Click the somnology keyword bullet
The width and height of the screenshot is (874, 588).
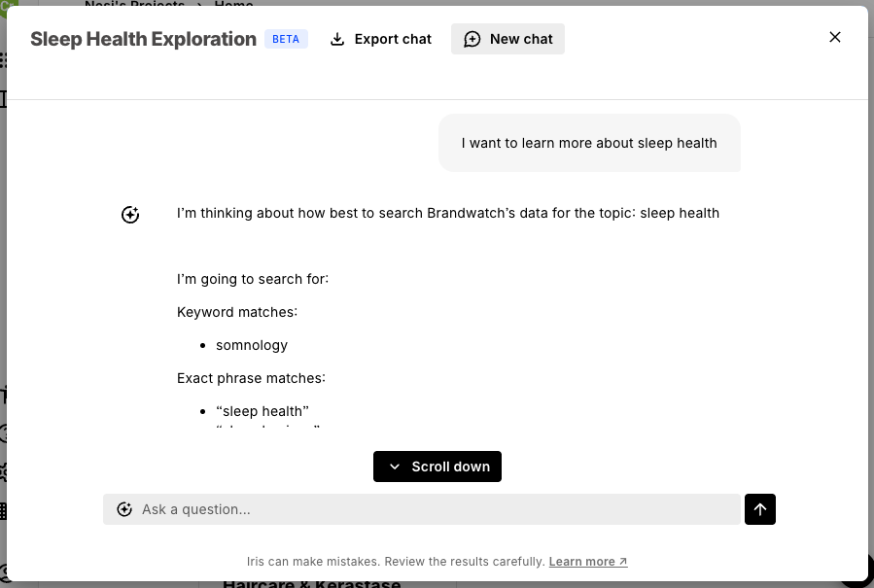(252, 345)
